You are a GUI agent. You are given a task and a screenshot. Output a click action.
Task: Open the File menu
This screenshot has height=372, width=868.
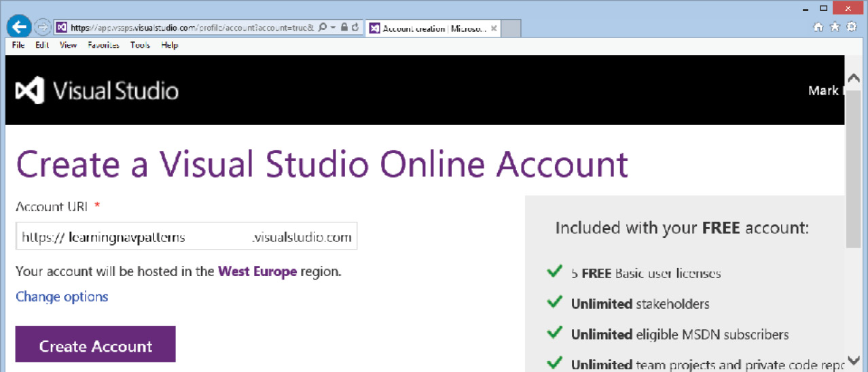[18, 46]
